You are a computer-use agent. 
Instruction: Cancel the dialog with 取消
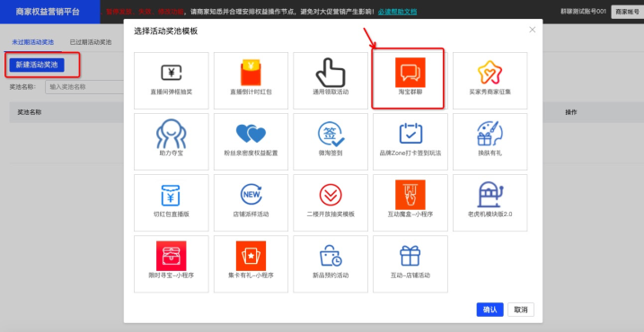tap(521, 310)
